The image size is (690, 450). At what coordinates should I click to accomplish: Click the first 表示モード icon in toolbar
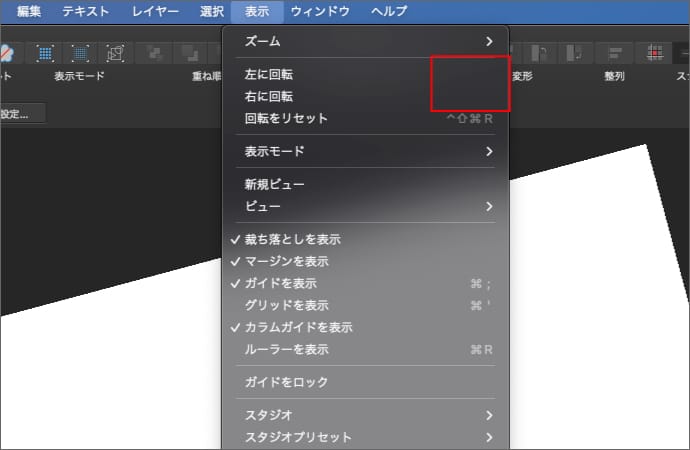tap(45, 53)
